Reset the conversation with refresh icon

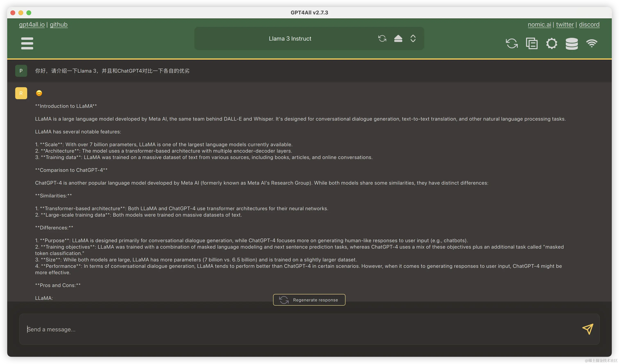tap(512, 43)
